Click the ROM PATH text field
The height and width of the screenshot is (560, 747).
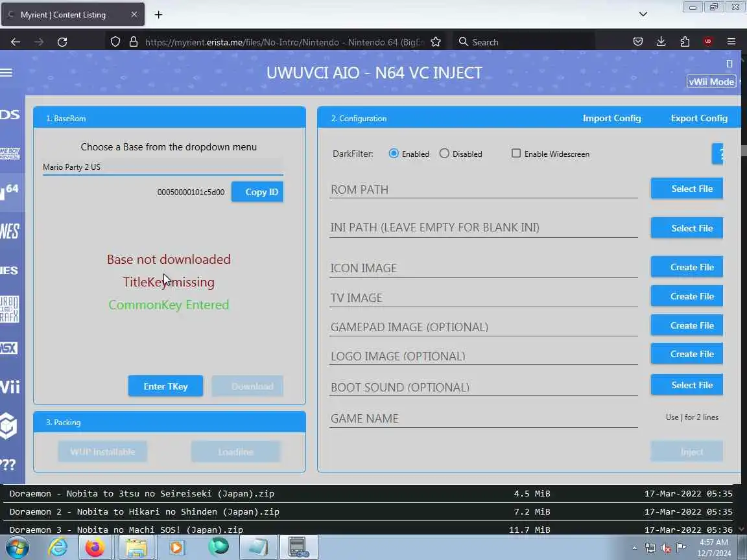tap(484, 189)
